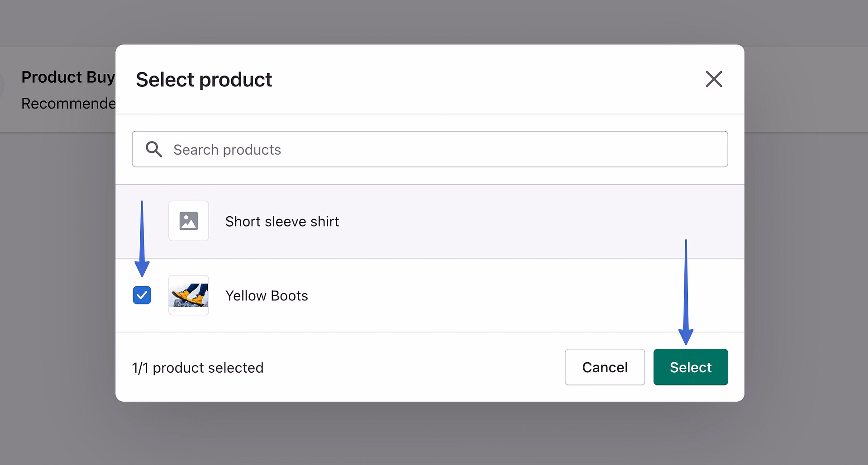The height and width of the screenshot is (465, 868).
Task: Select the Short sleeve shirt highlighted row
Action: (407, 221)
